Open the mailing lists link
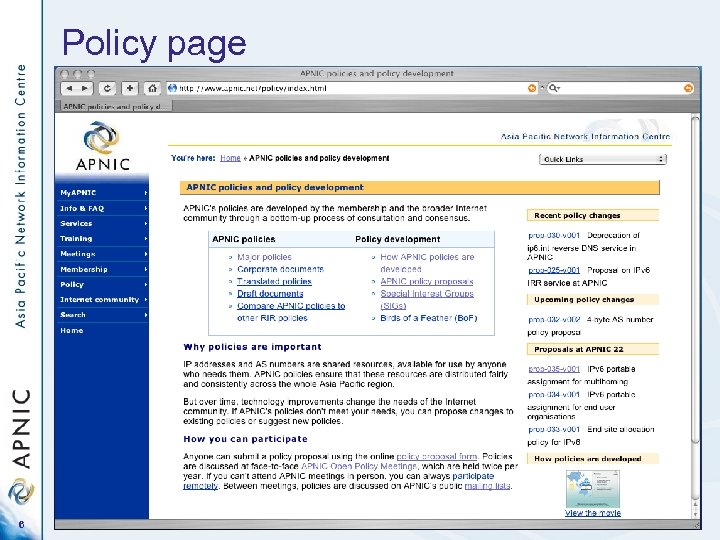 487,486
